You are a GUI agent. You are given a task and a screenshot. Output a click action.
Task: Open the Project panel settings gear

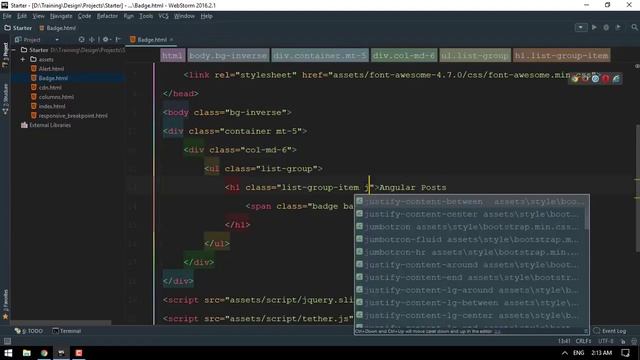coord(106,40)
